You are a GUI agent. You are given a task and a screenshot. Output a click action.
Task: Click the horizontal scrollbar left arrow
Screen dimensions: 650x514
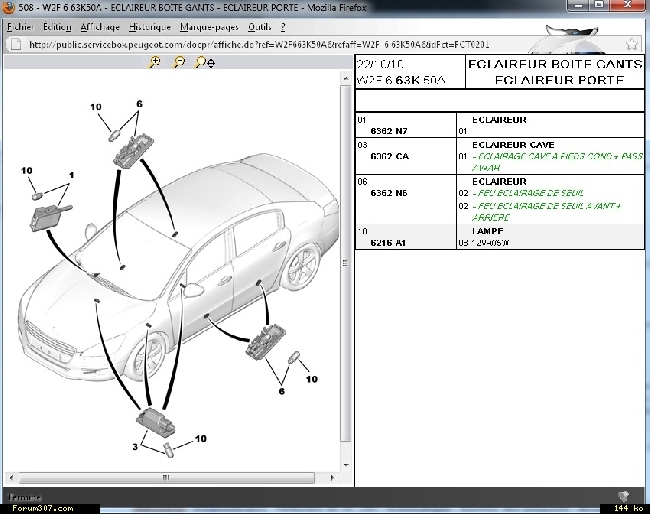point(11,478)
